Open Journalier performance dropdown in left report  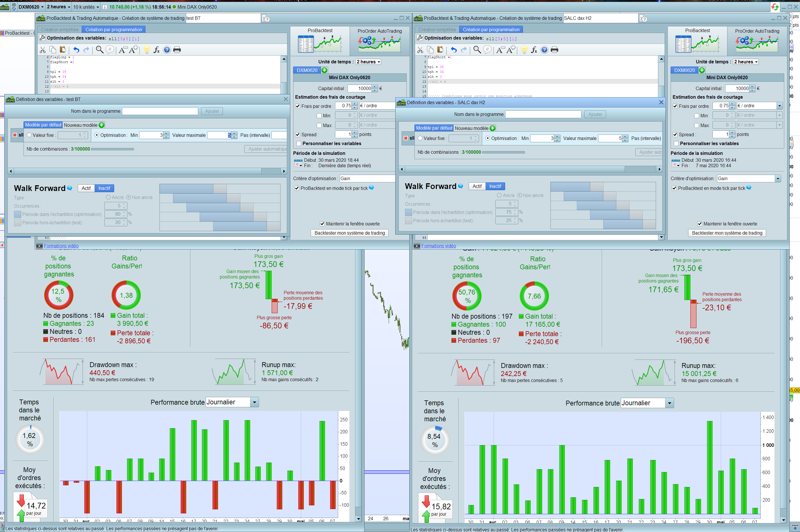(254, 402)
